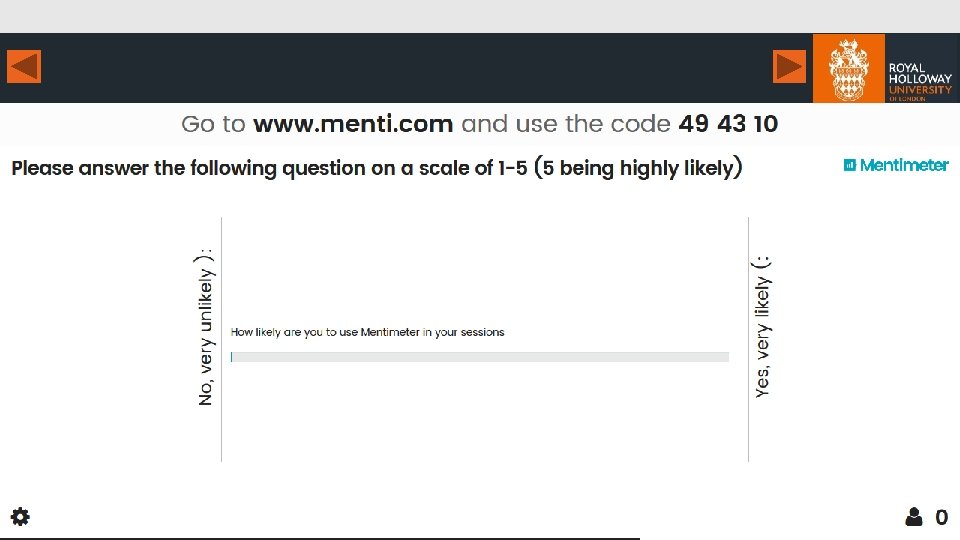The image size is (960, 540).
Task: Select the code 49 43 10
Action: [x=728, y=124]
